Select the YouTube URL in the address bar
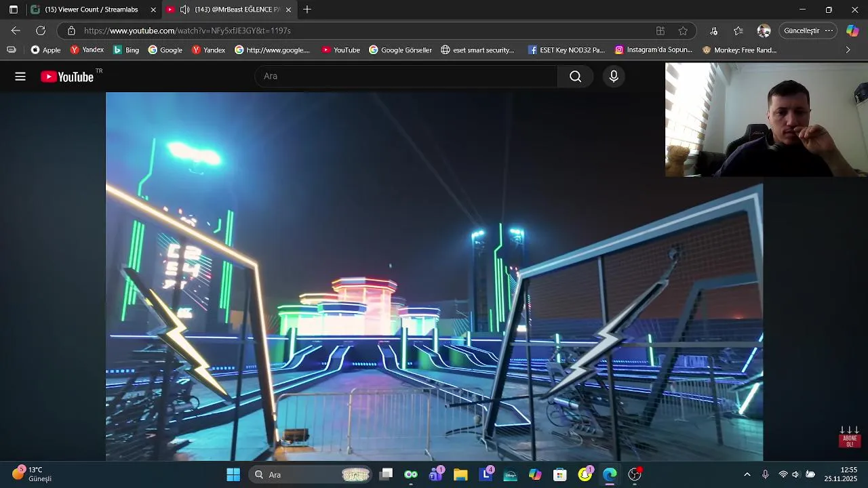The height and width of the screenshot is (488, 868). [x=187, y=30]
